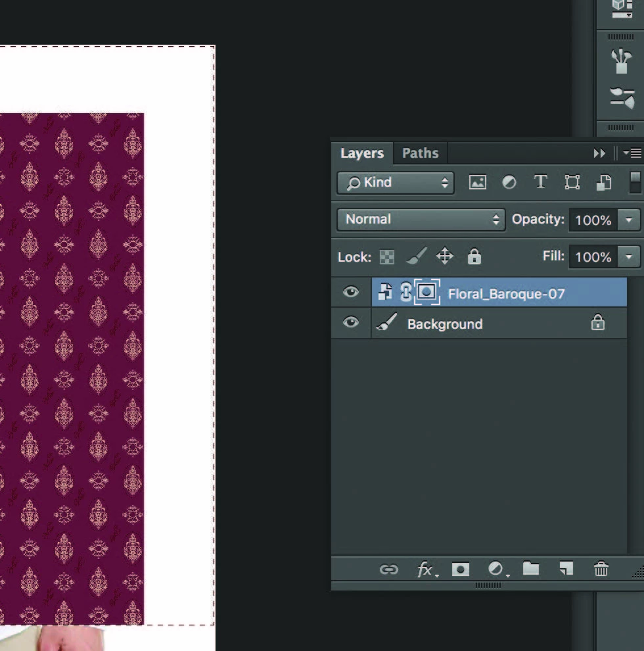Filter layers by adjustment layer icon
Image resolution: width=644 pixels, height=651 pixels.
509,182
